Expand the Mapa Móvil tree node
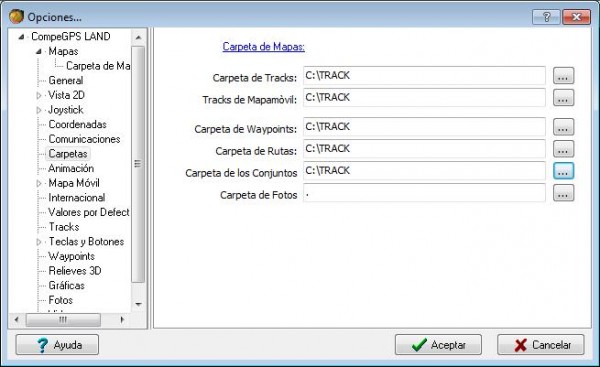Image resolution: width=600 pixels, height=367 pixels. (39, 183)
